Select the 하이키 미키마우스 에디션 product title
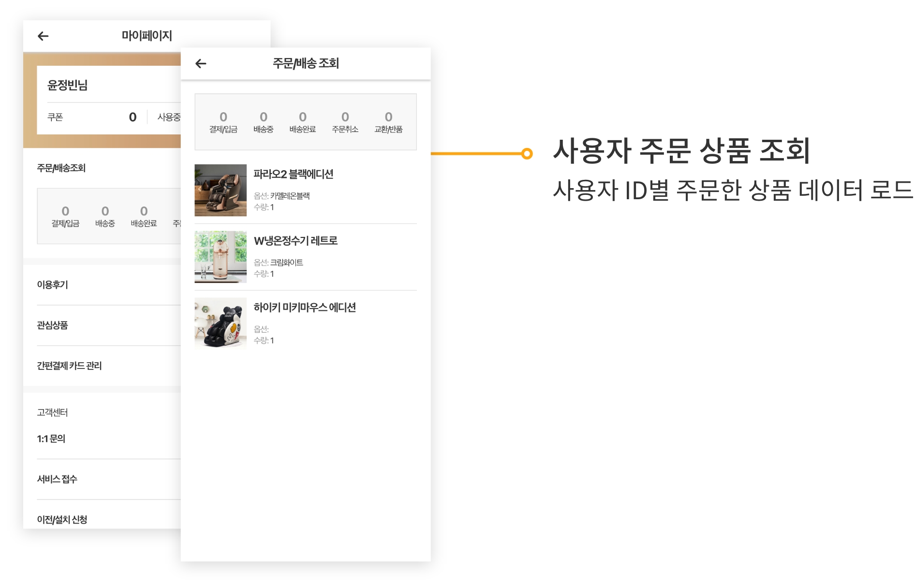Viewport: 915px width, 588px height. [x=305, y=308]
